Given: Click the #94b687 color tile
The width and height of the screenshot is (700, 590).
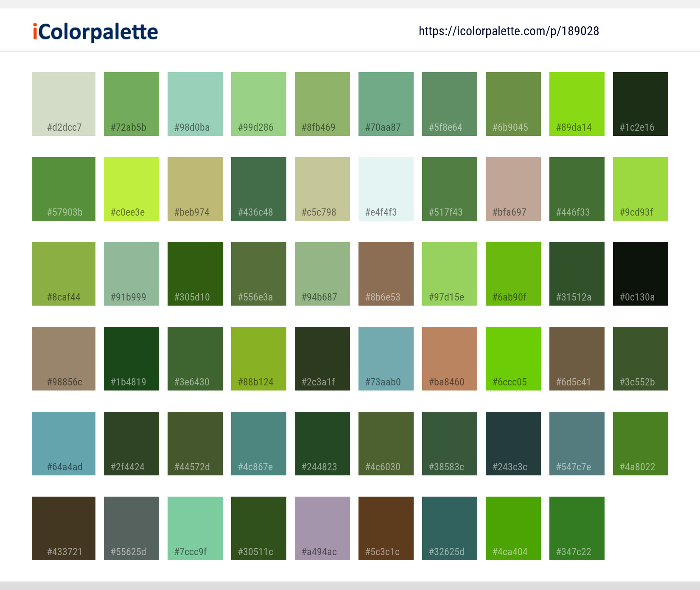Looking at the screenshot, I should point(322,274).
